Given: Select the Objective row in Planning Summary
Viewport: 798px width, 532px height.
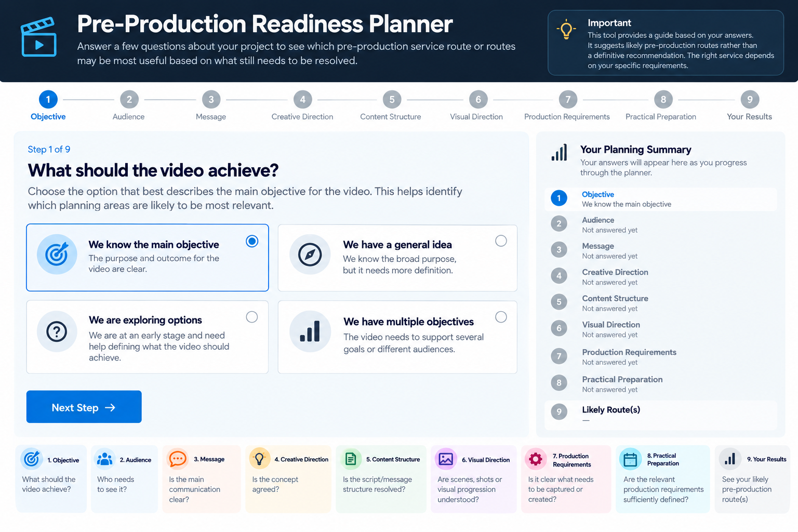Looking at the screenshot, I should click(661, 199).
